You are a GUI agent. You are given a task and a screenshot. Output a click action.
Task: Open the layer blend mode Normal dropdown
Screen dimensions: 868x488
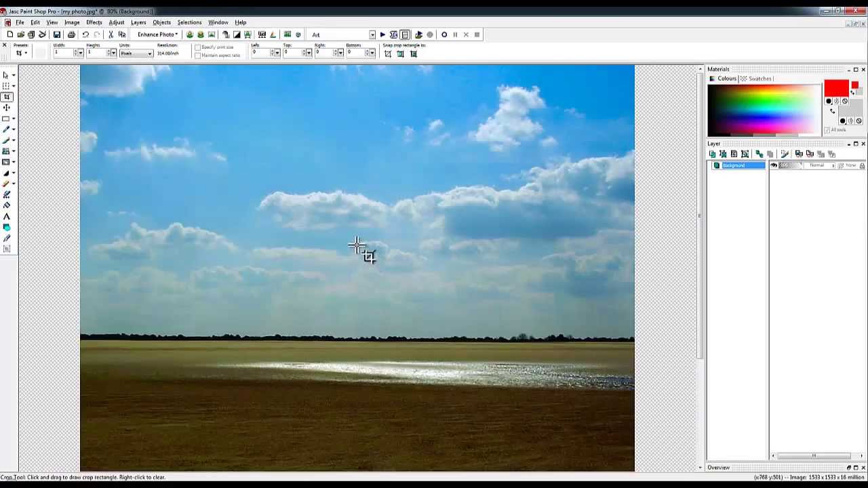[819, 165]
